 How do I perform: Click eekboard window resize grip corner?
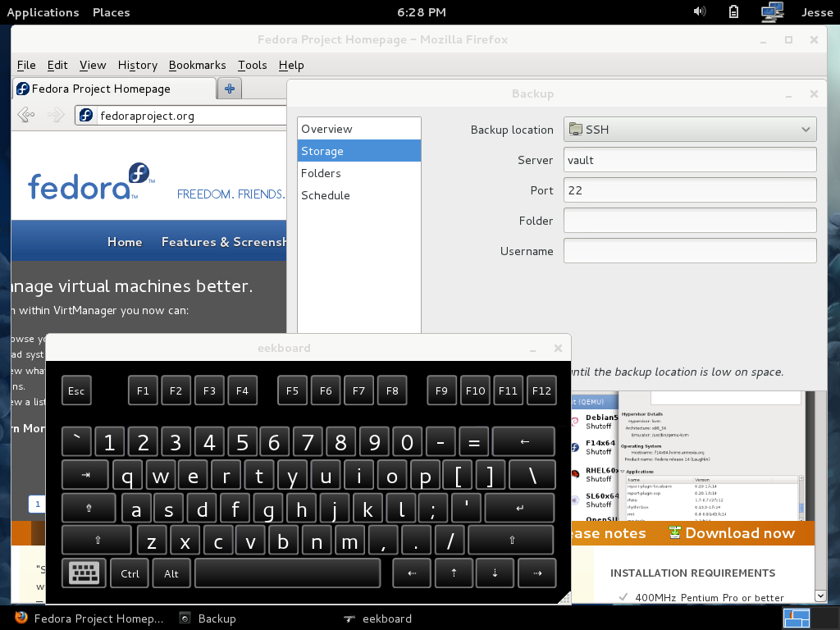pyautogui.click(x=564, y=598)
